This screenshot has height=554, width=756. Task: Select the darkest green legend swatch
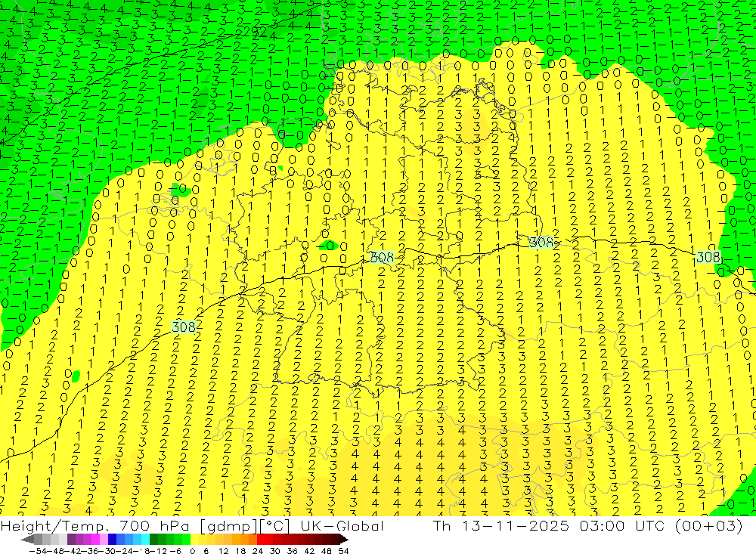click(153, 540)
